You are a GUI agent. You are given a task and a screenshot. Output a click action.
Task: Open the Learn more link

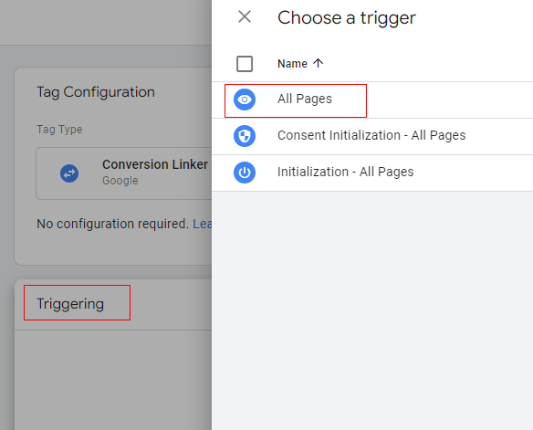tap(202, 224)
